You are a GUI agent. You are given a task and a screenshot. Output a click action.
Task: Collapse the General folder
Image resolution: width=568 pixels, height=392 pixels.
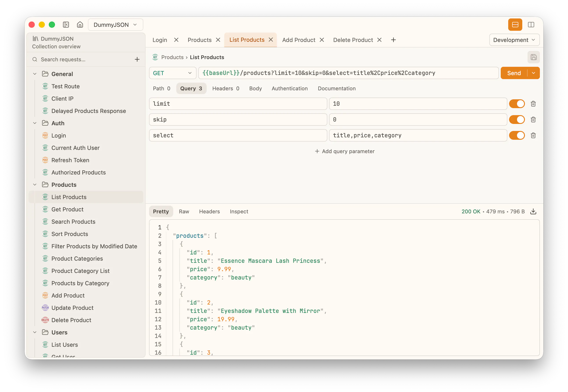pyautogui.click(x=35, y=74)
